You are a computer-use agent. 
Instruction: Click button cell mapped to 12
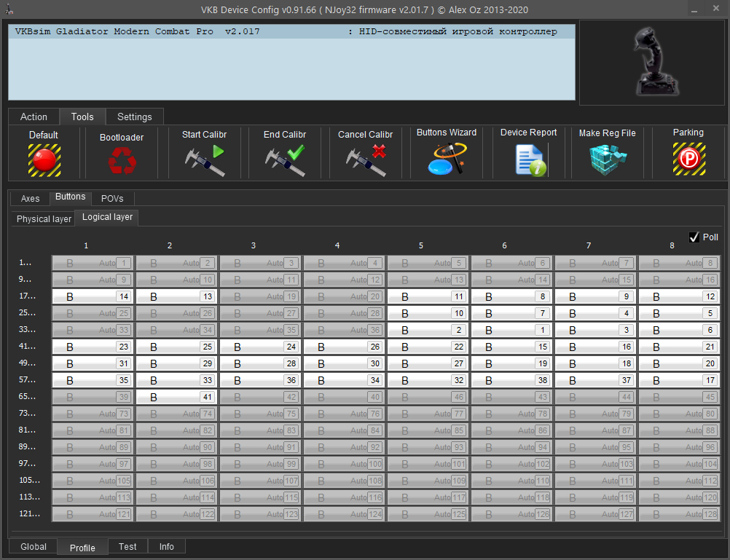coord(679,296)
